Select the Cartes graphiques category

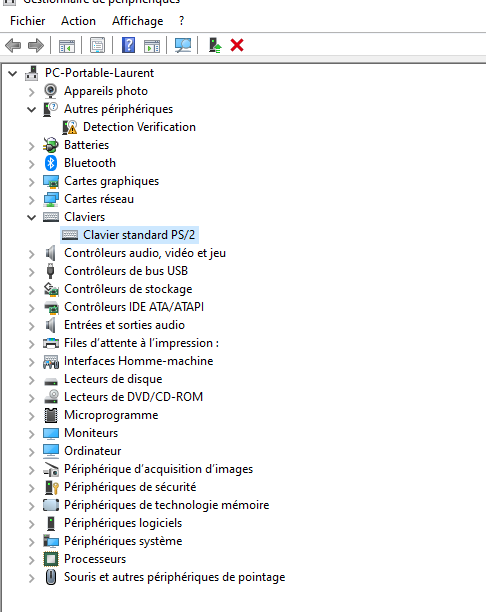click(112, 181)
